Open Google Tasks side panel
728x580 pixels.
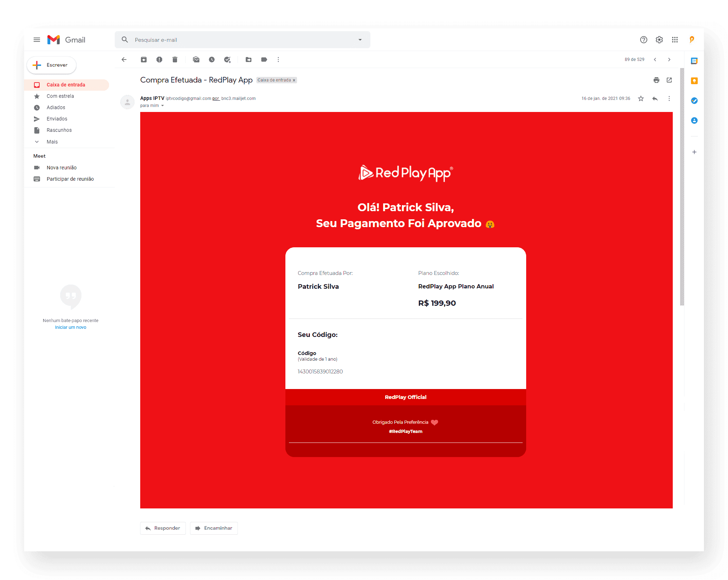coord(694,101)
